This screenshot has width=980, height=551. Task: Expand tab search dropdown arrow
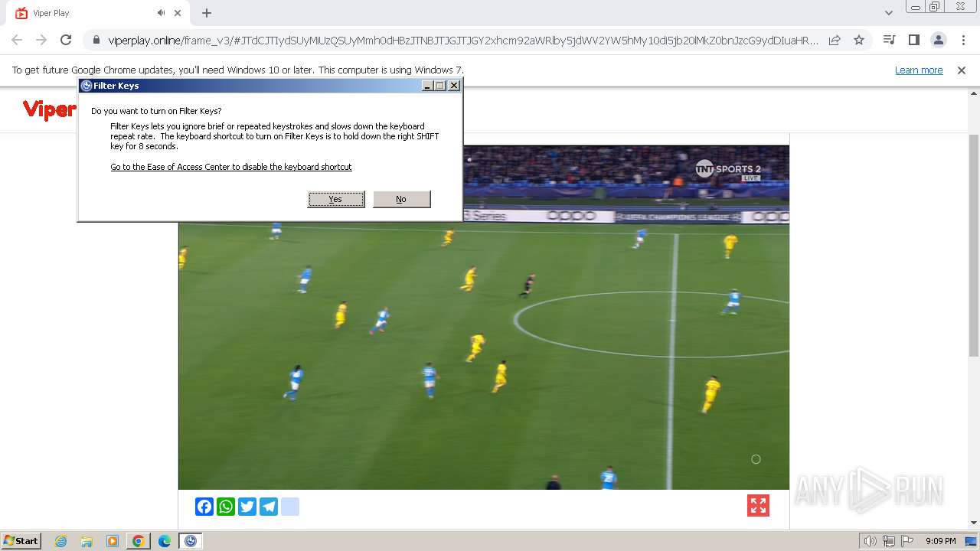coord(889,13)
